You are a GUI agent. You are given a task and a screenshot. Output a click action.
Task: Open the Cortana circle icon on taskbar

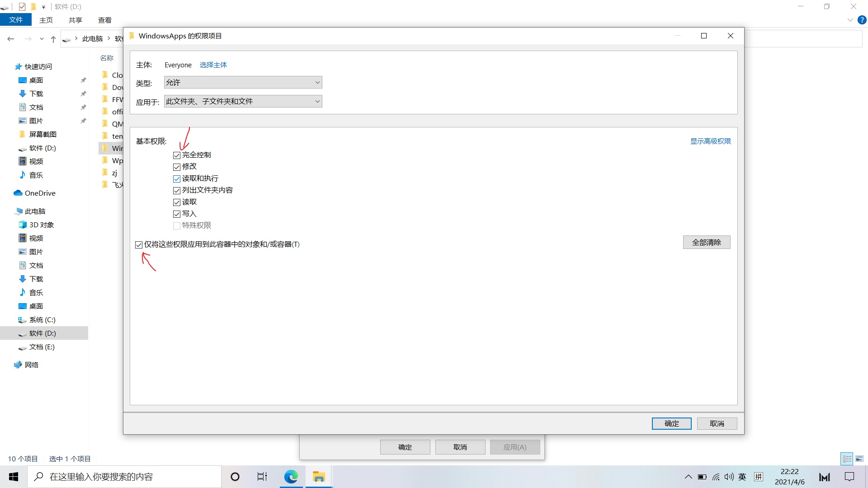[x=235, y=477]
